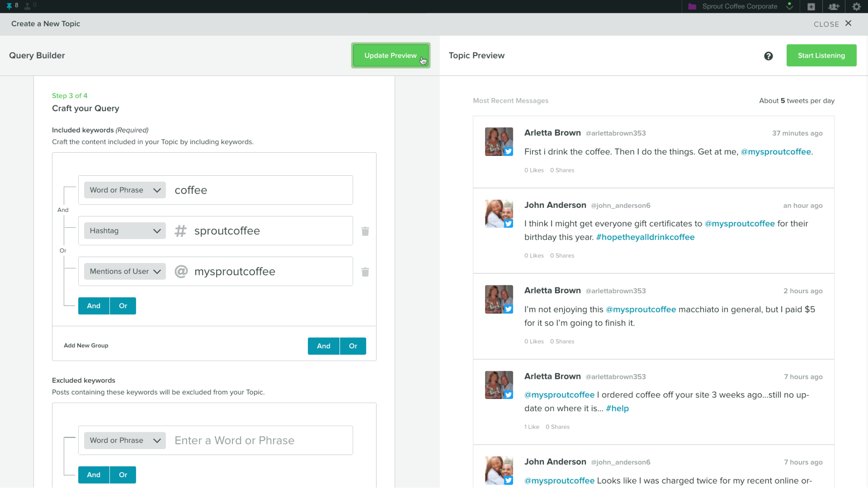Image resolution: width=868 pixels, height=488 pixels.
Task: Edit the sproutcoffee hashtag input field
Action: tap(271, 231)
